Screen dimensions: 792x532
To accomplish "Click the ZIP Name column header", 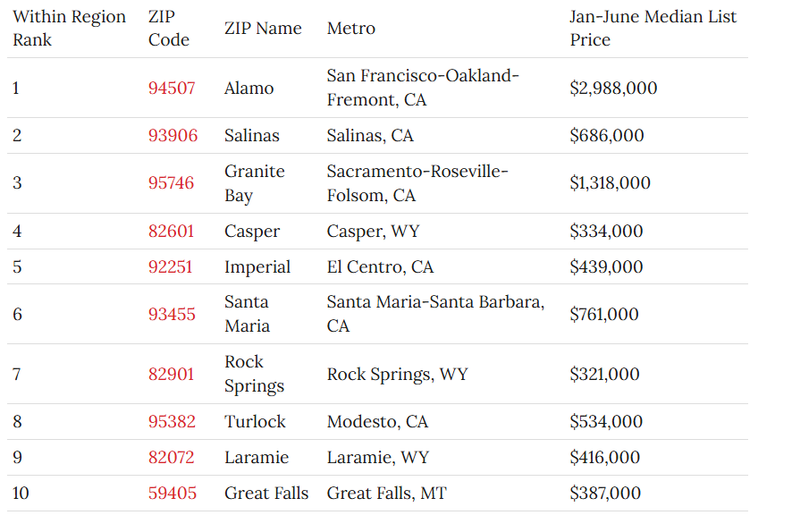I will click(x=263, y=29).
